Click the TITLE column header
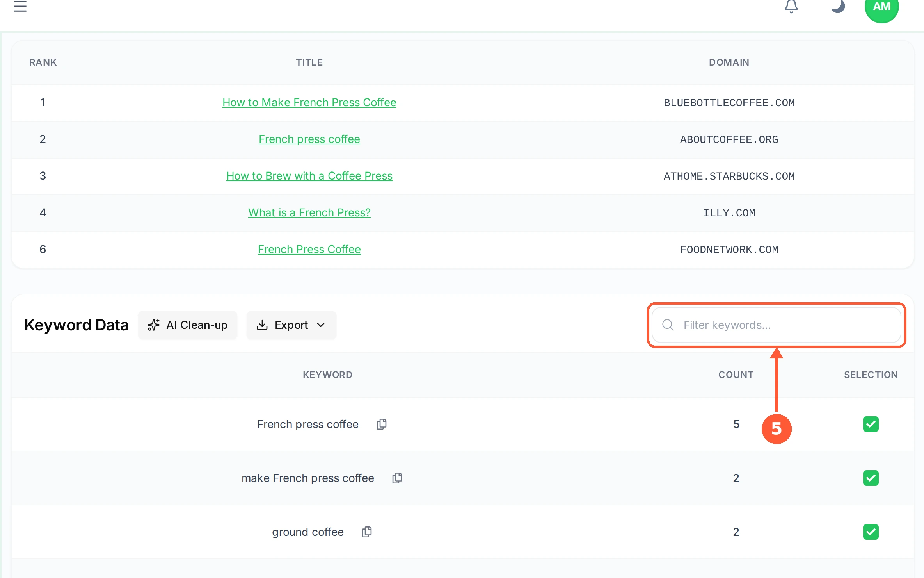 pos(309,62)
